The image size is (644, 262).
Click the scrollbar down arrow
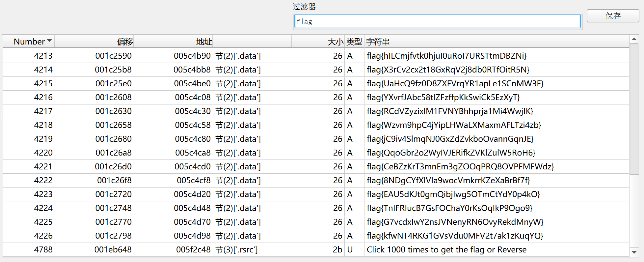(x=634, y=252)
